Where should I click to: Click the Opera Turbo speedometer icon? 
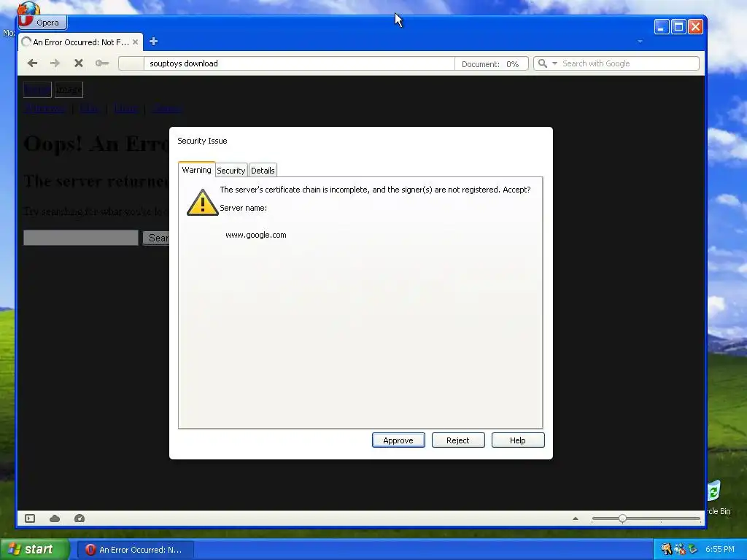click(x=80, y=518)
